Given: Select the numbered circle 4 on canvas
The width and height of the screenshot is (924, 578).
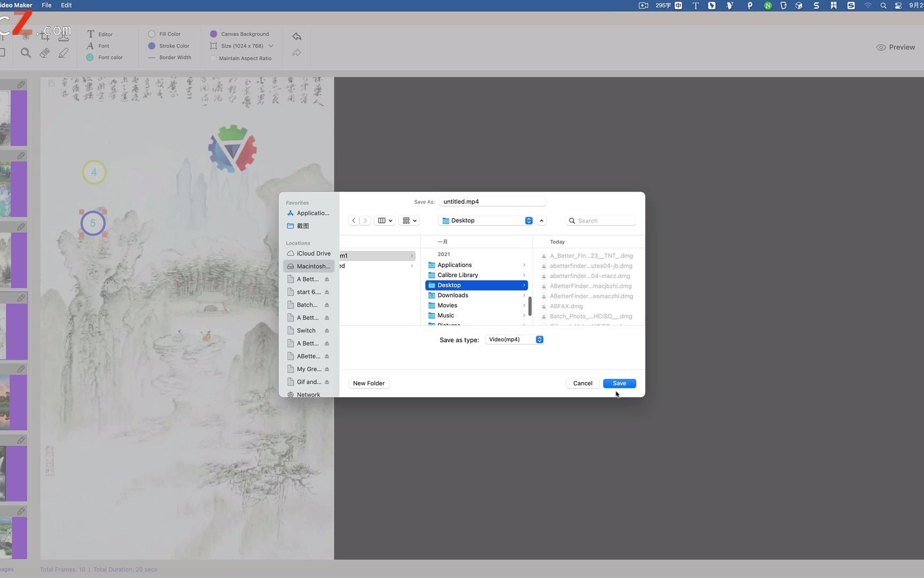Looking at the screenshot, I should point(94,172).
